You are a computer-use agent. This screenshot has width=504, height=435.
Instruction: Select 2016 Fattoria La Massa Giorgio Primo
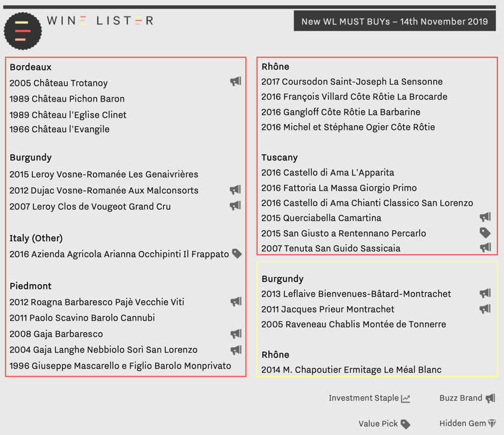(x=339, y=188)
